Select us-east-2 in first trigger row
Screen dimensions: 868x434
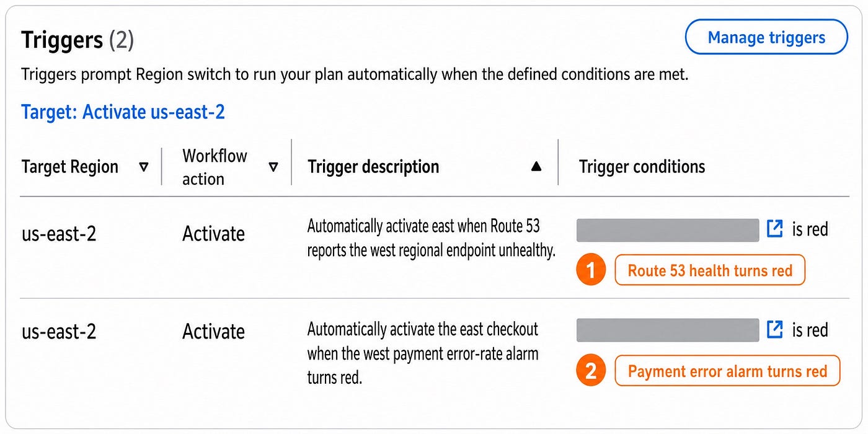[x=59, y=234]
